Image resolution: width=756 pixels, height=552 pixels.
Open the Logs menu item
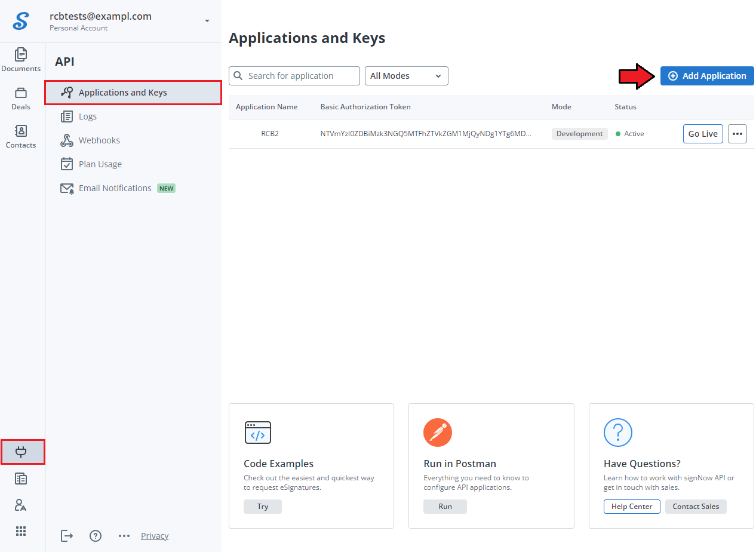point(133,116)
